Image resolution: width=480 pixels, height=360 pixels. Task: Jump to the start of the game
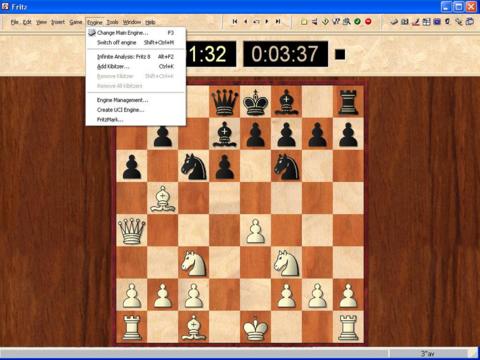[x=235, y=22]
